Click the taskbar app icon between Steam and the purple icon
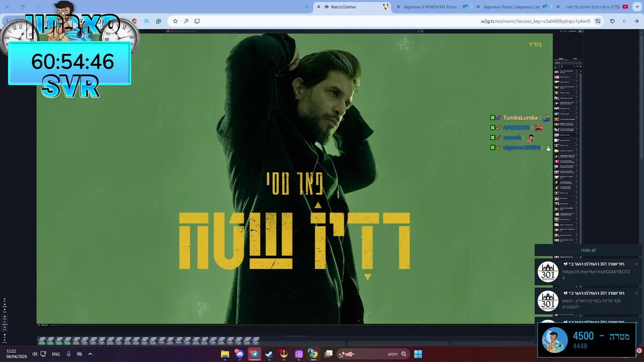This screenshot has height=362, width=644. click(x=284, y=354)
